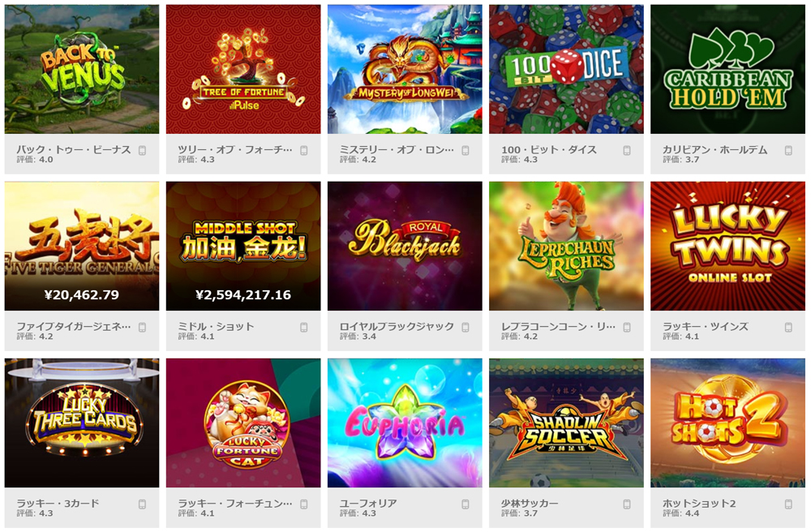This screenshot has height=532, width=811.
Task: Click the Hot Shots 2 game thumbnail
Action: (x=727, y=423)
